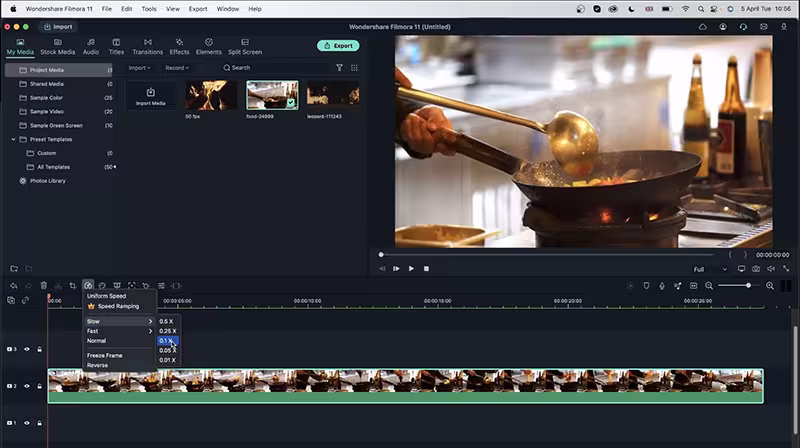Viewport: 800px width, 448px height.
Task: Open fullscreen preview with arrows icon
Action: point(786,268)
